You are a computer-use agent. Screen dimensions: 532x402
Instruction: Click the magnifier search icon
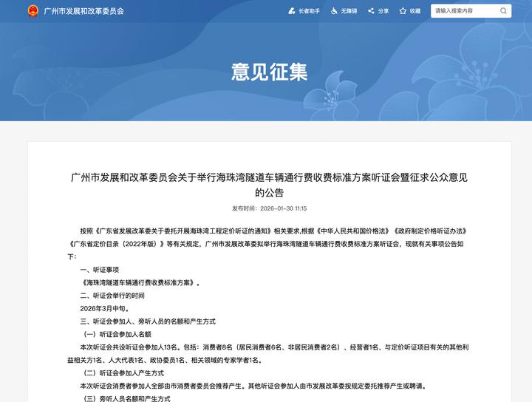(x=502, y=11)
